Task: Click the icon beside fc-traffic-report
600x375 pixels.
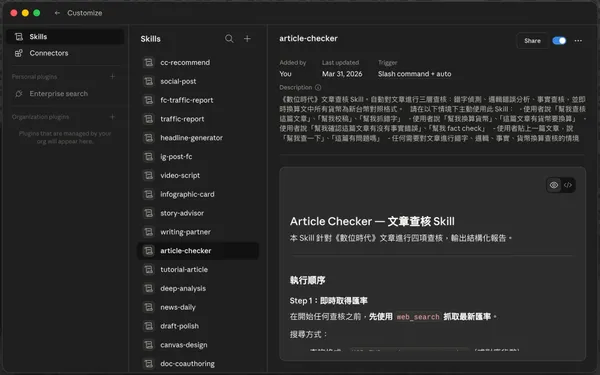Action: (x=148, y=100)
